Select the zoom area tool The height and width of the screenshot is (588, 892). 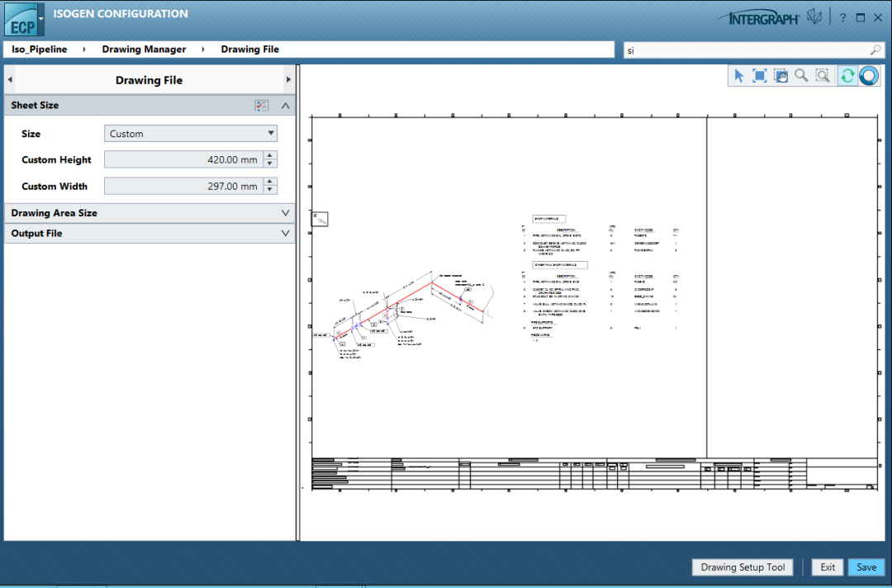coord(822,76)
